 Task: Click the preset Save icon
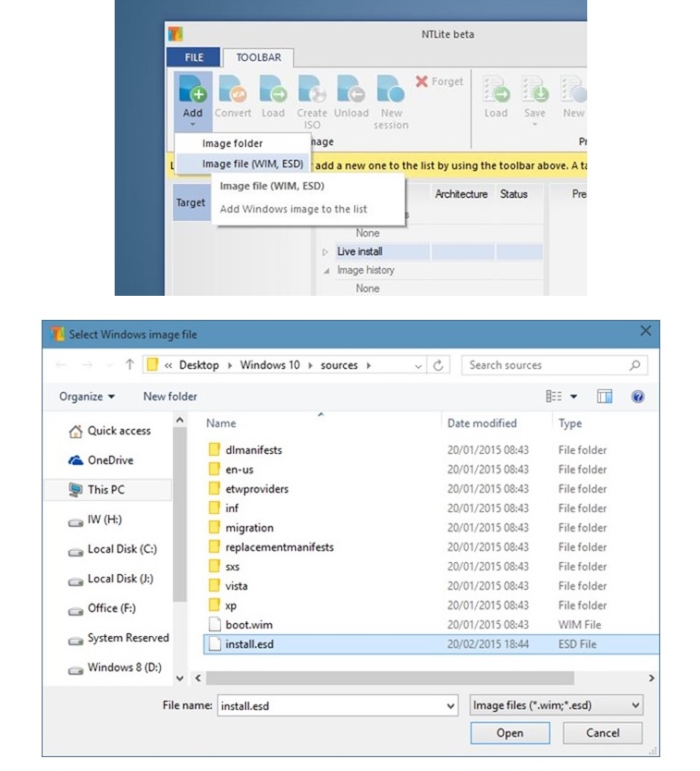click(x=534, y=89)
